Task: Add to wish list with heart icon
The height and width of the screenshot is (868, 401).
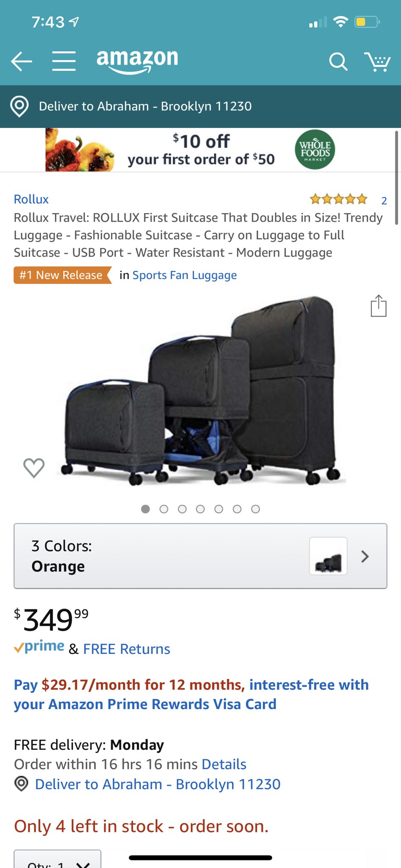Action: pyautogui.click(x=34, y=468)
